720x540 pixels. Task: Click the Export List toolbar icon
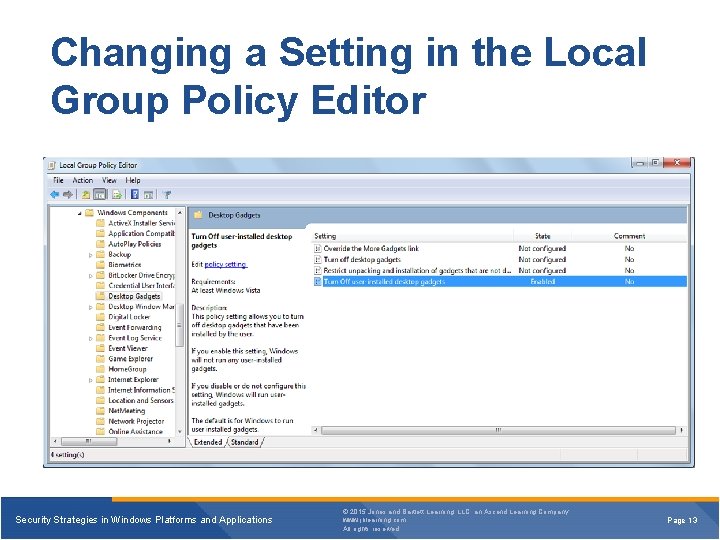[117, 195]
